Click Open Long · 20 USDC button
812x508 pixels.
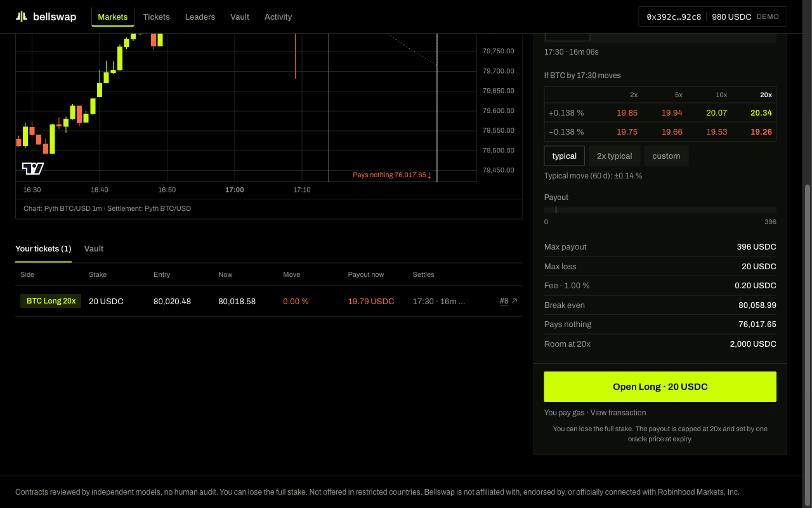[x=660, y=387]
